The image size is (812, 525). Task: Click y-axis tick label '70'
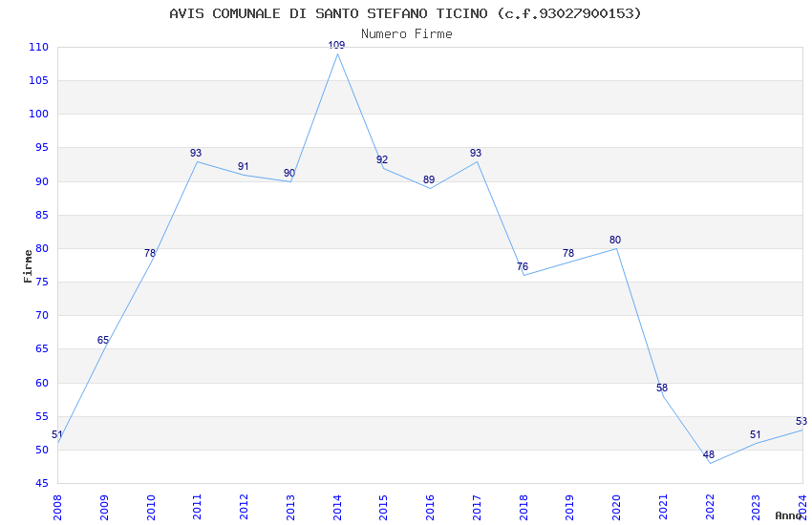[42, 315]
